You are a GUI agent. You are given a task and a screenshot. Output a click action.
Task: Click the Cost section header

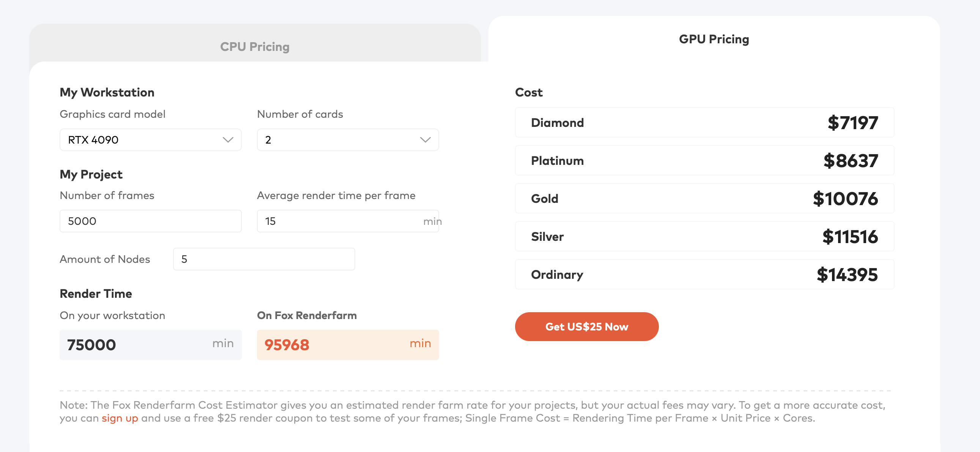529,92
